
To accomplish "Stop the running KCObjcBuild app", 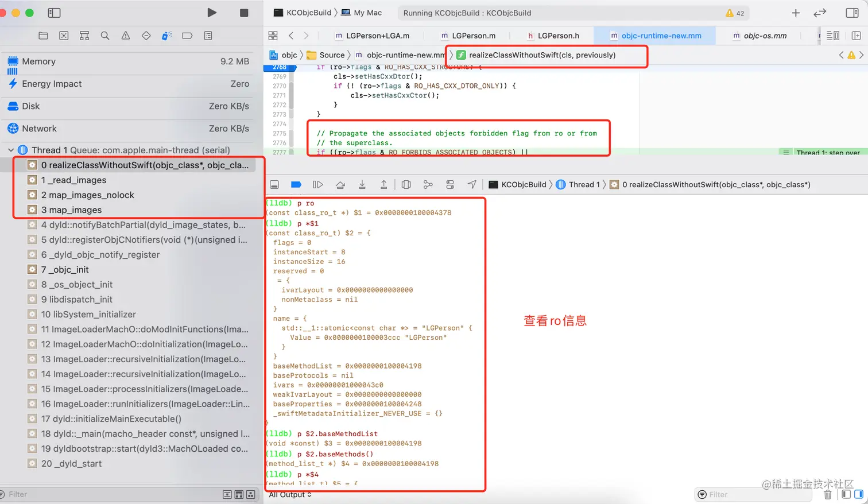I will [244, 13].
